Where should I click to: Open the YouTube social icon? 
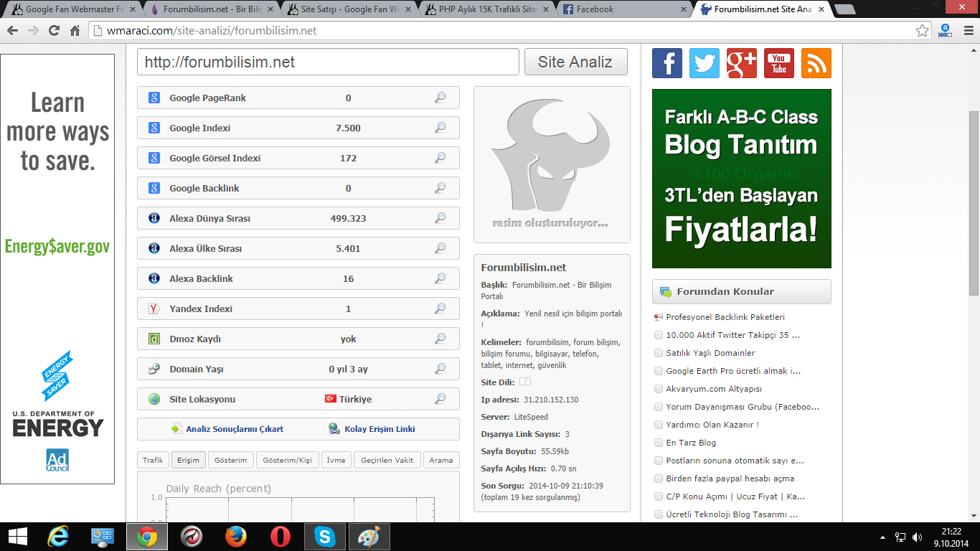(779, 63)
